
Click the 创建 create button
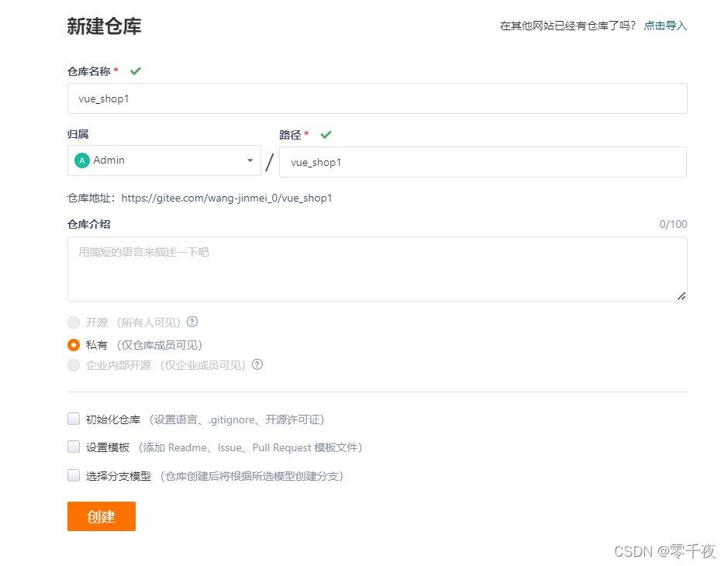102,516
